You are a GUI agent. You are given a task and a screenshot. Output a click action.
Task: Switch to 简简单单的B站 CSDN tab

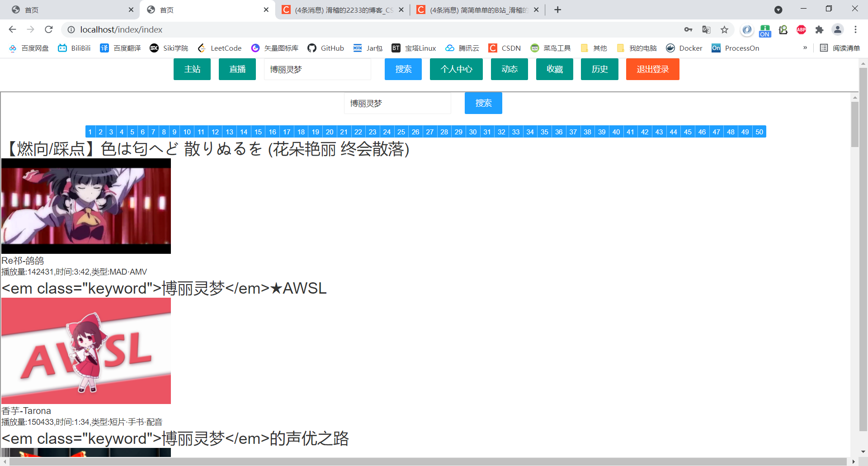(x=477, y=10)
